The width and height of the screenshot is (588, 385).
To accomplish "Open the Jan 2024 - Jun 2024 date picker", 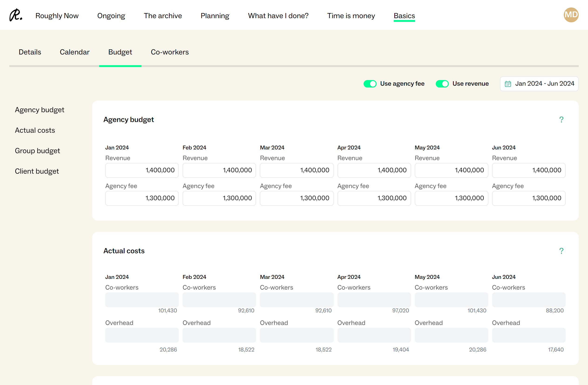I will point(539,84).
